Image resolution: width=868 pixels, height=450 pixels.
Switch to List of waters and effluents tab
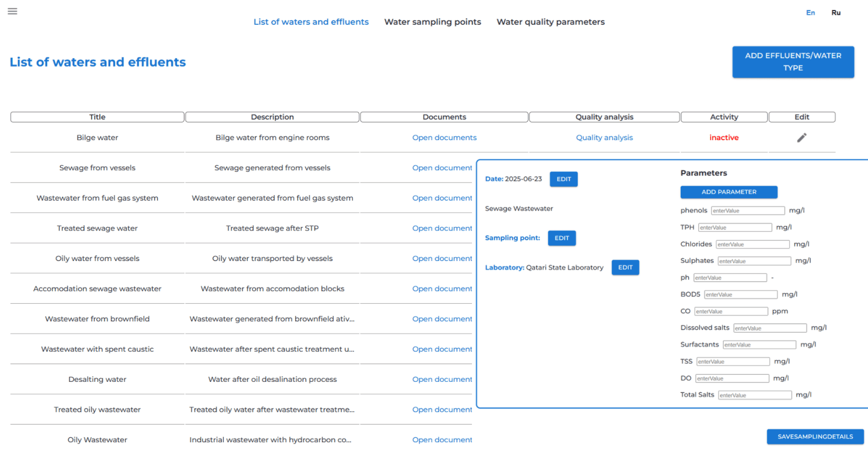coord(311,22)
